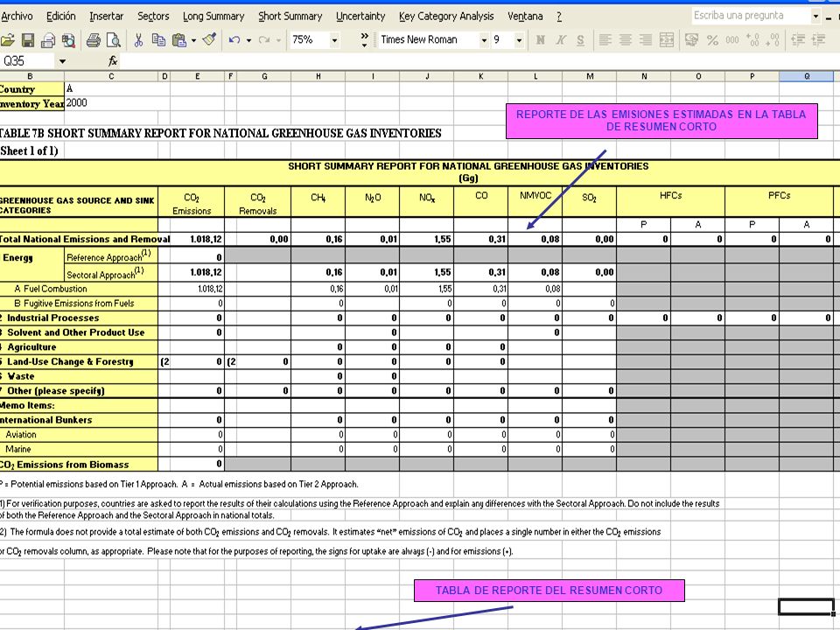The width and height of the screenshot is (840, 630).
Task: Click the fx insert function icon
Action: click(113, 61)
